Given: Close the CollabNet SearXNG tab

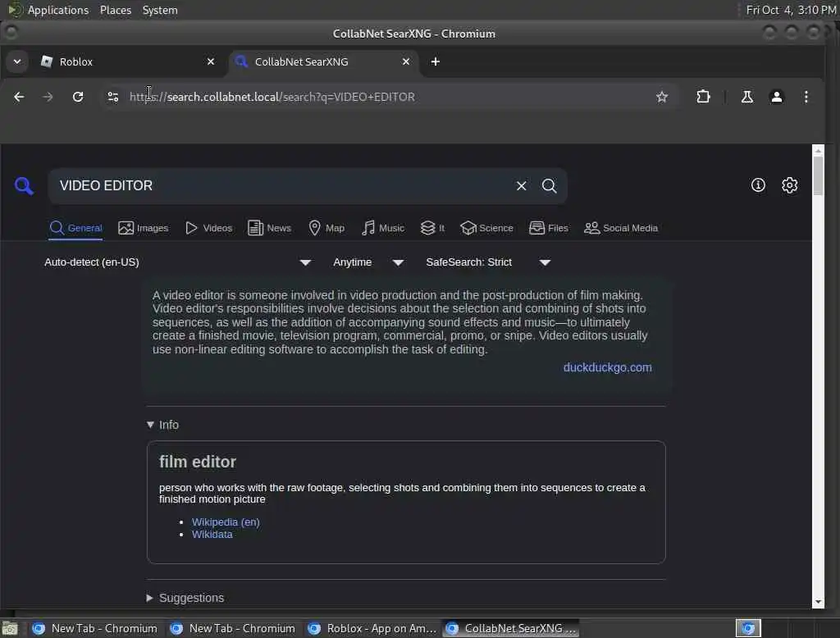Looking at the screenshot, I should [406, 62].
